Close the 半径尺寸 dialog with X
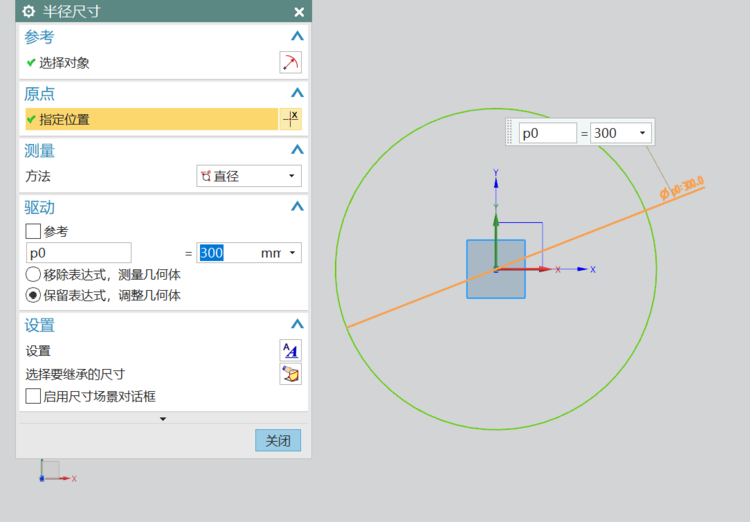750x522 pixels. 299,12
